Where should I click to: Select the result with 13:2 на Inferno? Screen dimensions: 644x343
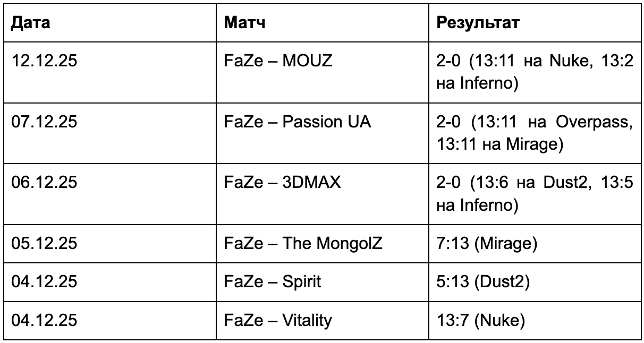534,72
